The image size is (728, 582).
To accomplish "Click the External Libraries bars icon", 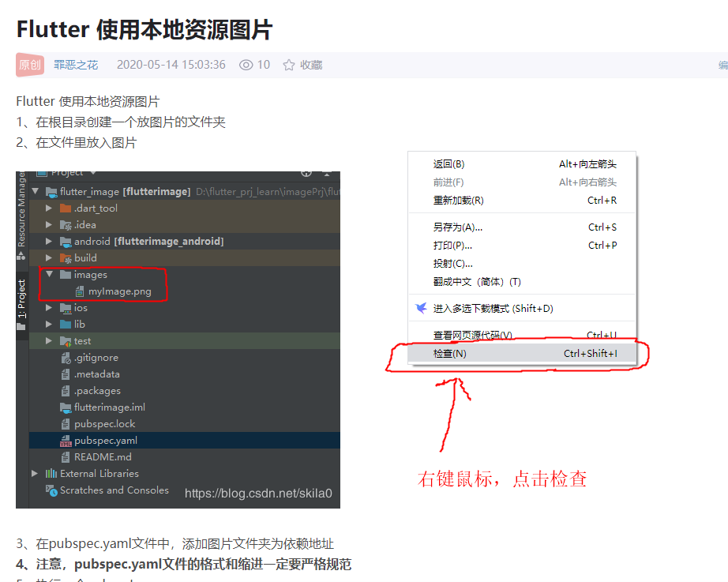I will click(51, 473).
